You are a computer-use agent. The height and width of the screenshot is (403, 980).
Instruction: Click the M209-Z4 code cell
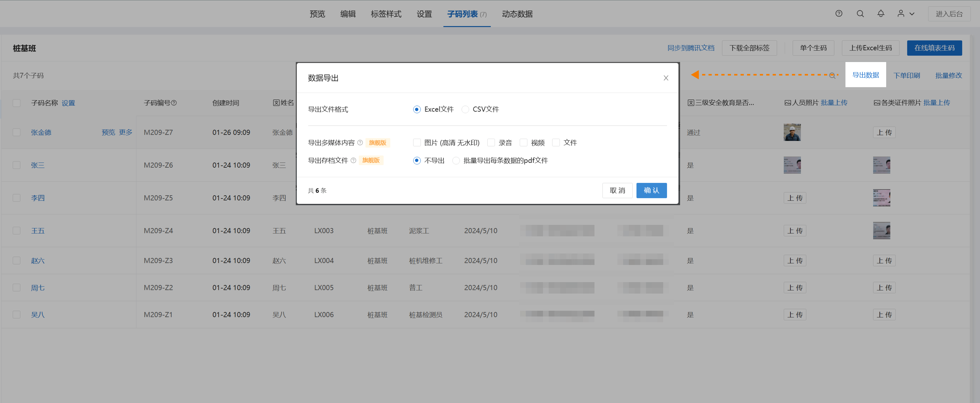158,231
